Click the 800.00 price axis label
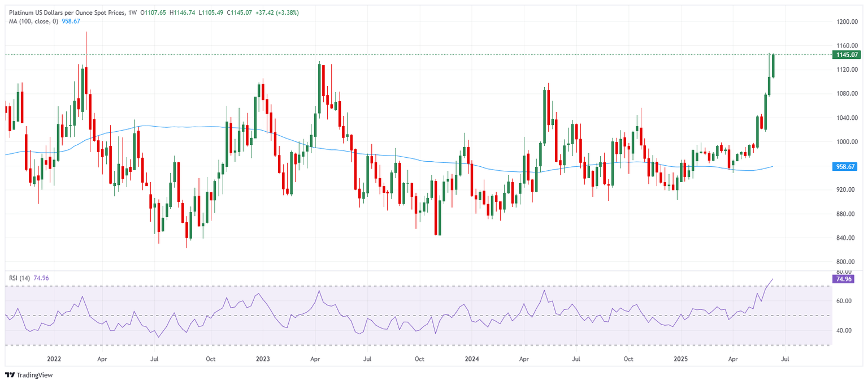The width and height of the screenshot is (868, 384). (844, 261)
